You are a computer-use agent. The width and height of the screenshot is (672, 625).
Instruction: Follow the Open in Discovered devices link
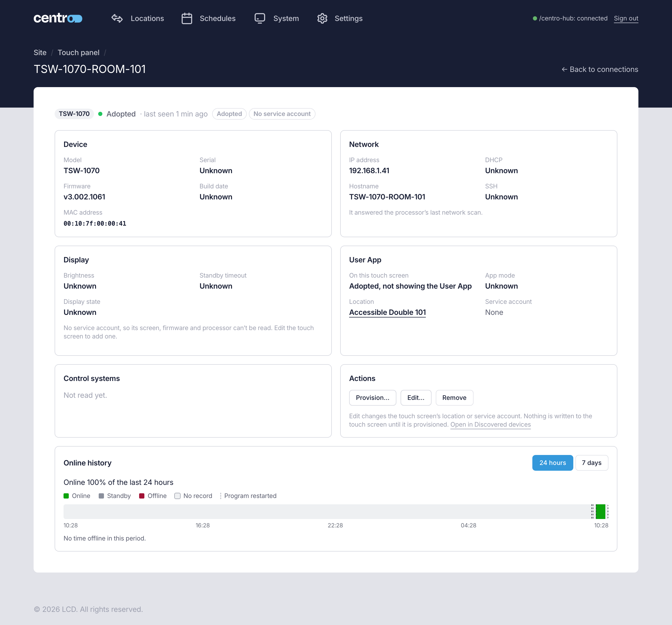490,424
